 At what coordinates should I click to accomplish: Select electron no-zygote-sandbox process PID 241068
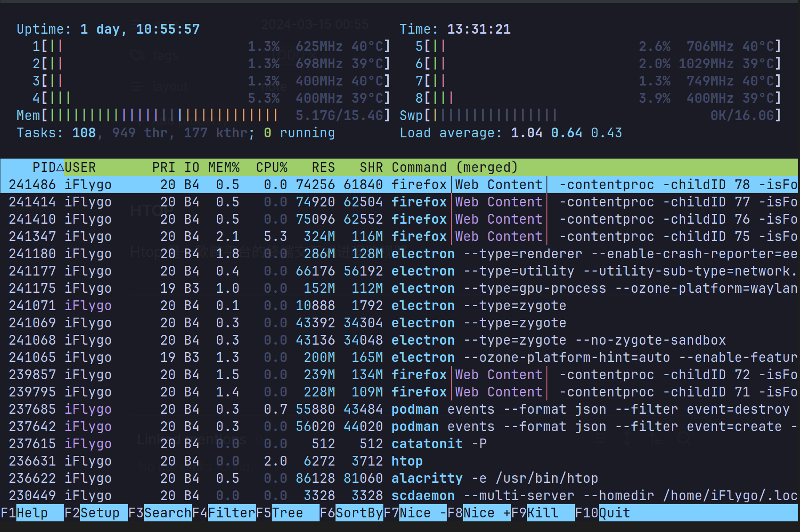[x=399, y=340]
